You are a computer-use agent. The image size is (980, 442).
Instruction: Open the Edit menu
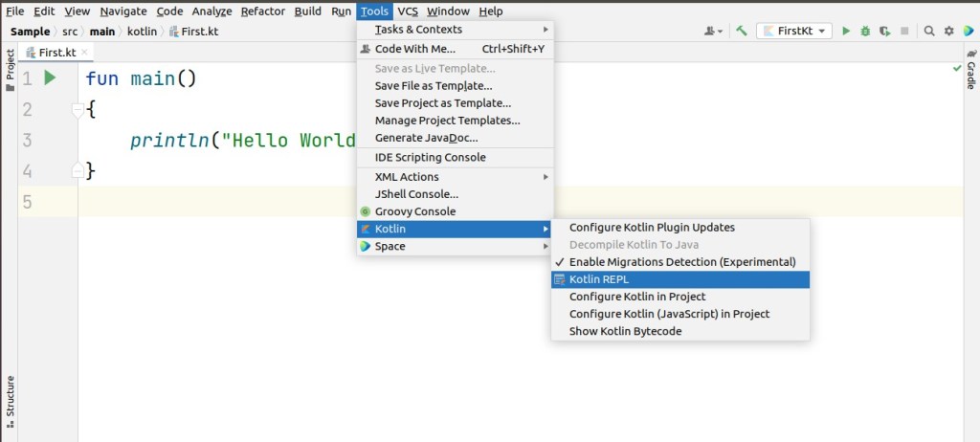(x=44, y=11)
